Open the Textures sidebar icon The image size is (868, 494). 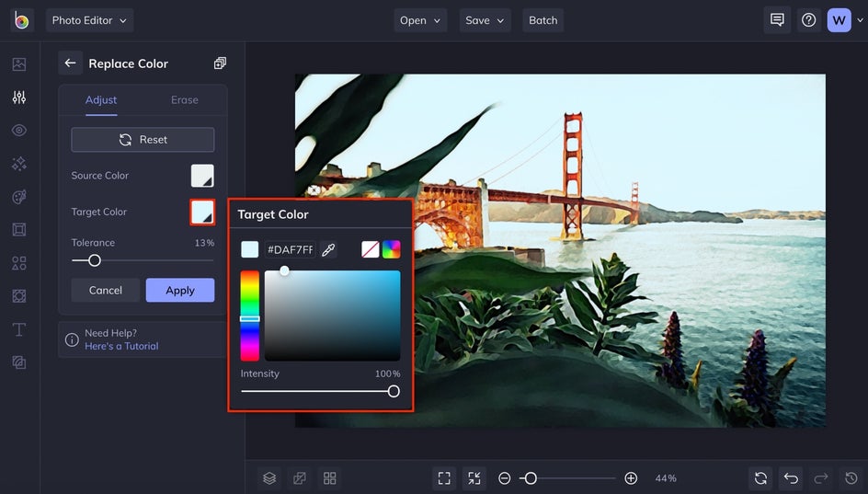19,362
